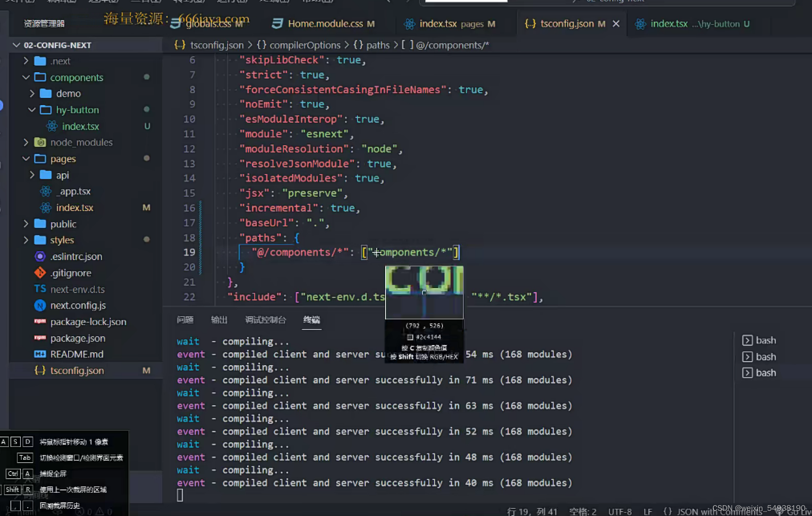The image size is (812, 516).
Task: Click the components folder icon
Action: click(40, 77)
